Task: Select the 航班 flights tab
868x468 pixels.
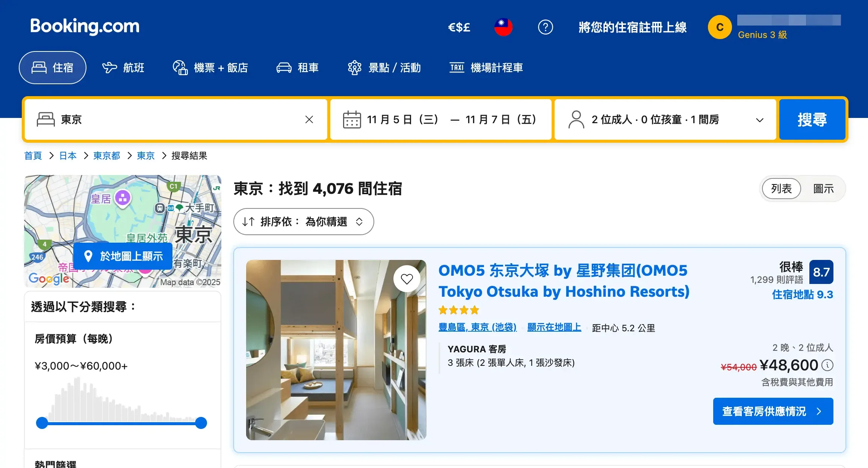Action: [x=123, y=68]
